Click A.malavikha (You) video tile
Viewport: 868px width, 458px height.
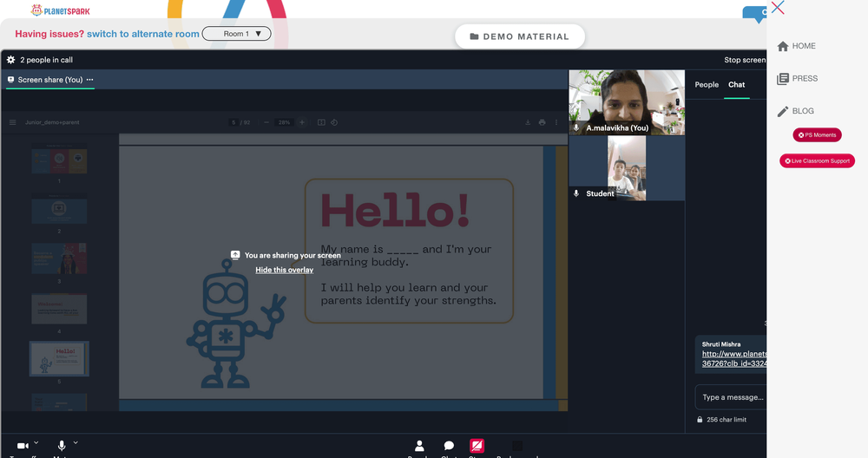(x=627, y=102)
